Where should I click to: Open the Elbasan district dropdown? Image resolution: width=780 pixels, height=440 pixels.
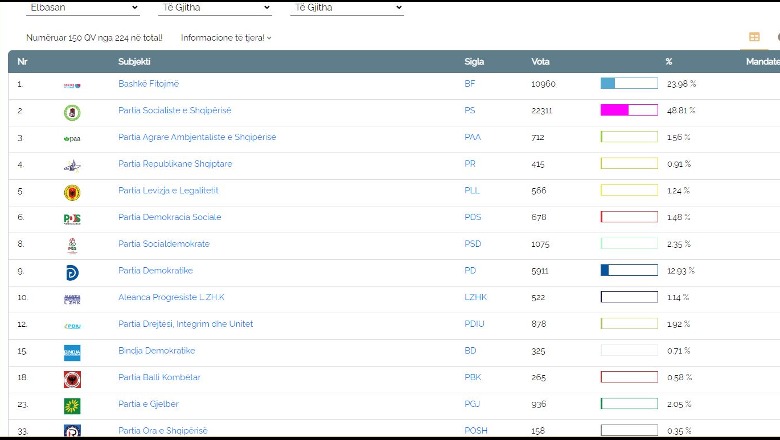point(83,8)
